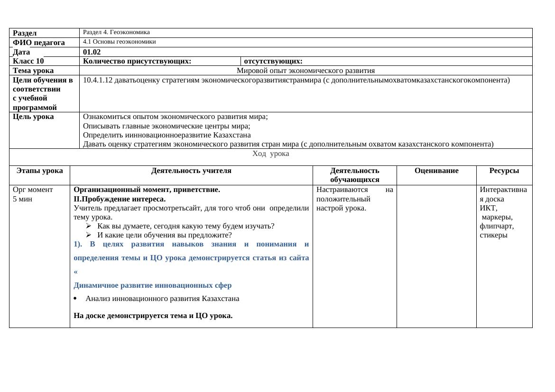Click the "Деятельность учителя" column header

pos(191,171)
